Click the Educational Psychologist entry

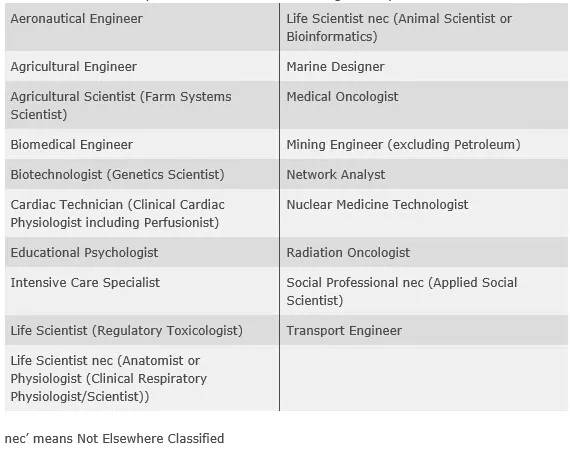point(142,252)
